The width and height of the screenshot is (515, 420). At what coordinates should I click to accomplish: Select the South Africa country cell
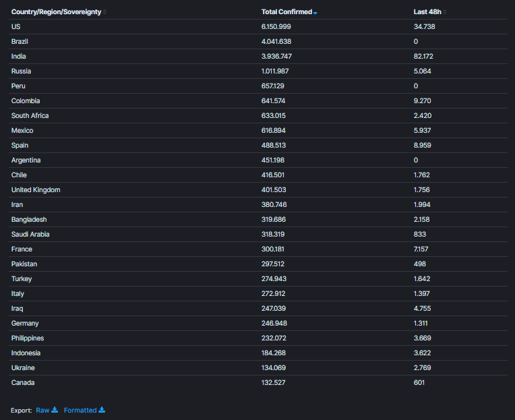point(30,116)
